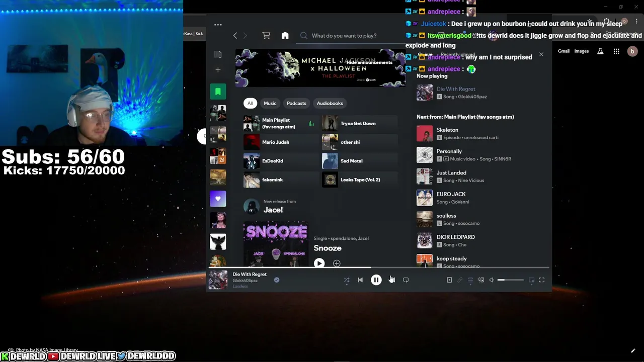Screen dimensions: 644x362
Task: Enter full screen with expand icon
Action: point(542,280)
